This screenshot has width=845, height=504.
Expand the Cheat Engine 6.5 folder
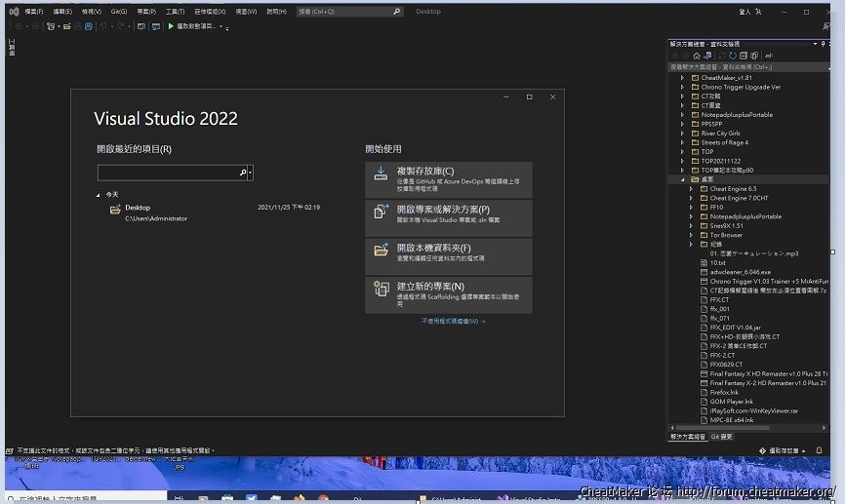692,188
